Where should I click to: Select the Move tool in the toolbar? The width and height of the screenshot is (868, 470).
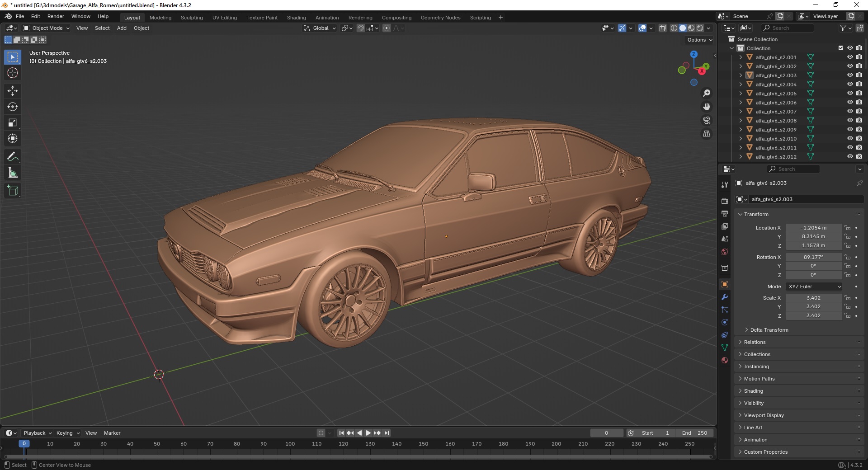point(13,91)
